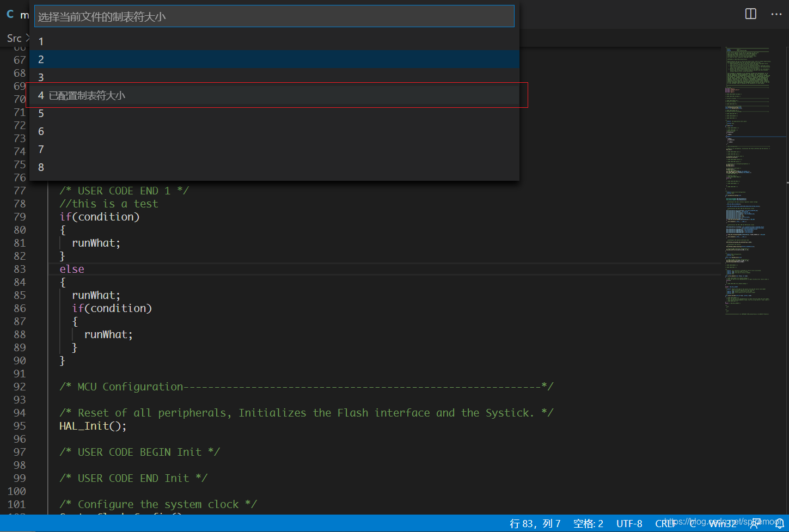Click 'if(condition)' on line 86
Screen dimensions: 789x532
pos(112,308)
